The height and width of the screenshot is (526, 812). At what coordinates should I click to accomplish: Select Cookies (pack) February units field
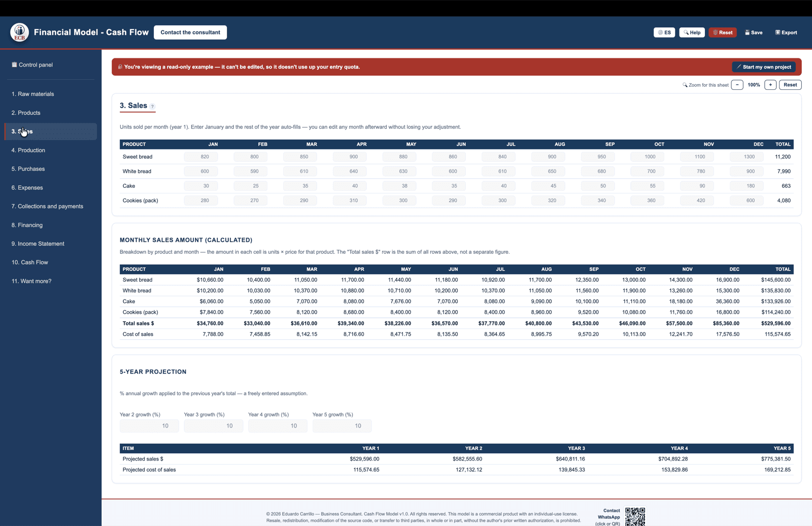250,201
